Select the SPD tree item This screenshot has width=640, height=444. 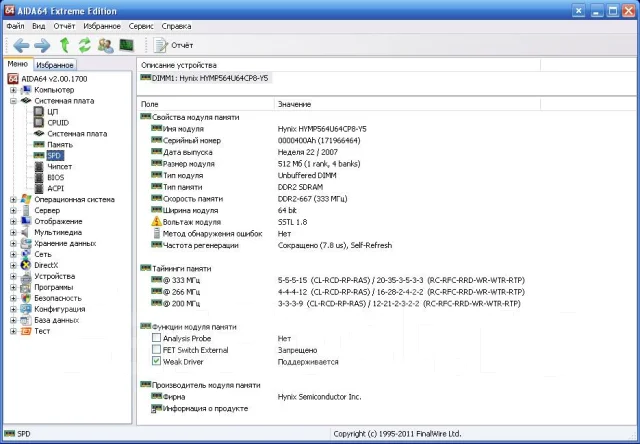54,155
